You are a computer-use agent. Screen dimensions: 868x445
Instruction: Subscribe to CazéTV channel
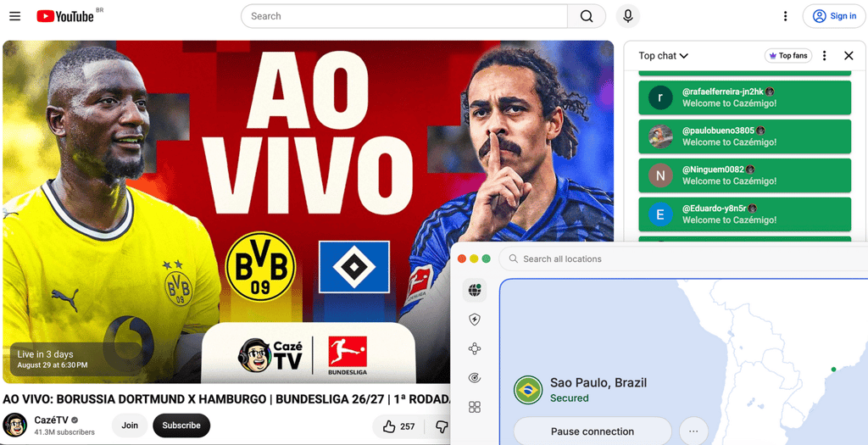click(x=181, y=426)
